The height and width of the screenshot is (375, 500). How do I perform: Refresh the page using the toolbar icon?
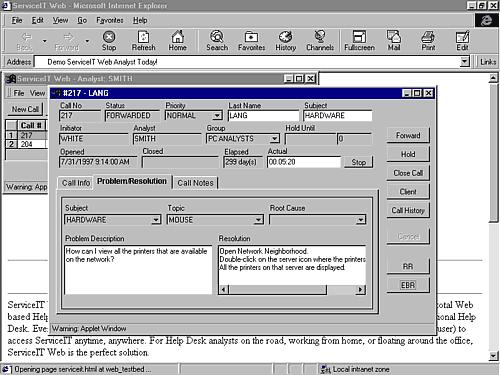pos(143,41)
